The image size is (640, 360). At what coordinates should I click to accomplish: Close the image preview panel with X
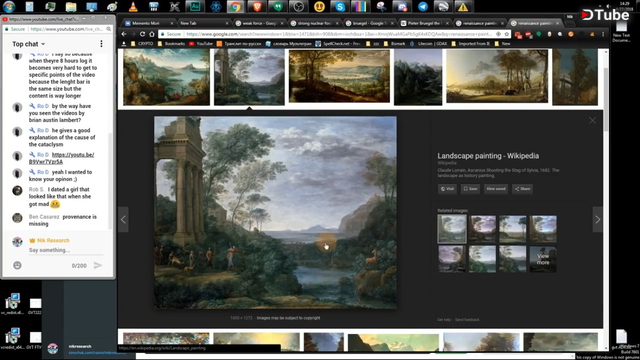coord(592,120)
